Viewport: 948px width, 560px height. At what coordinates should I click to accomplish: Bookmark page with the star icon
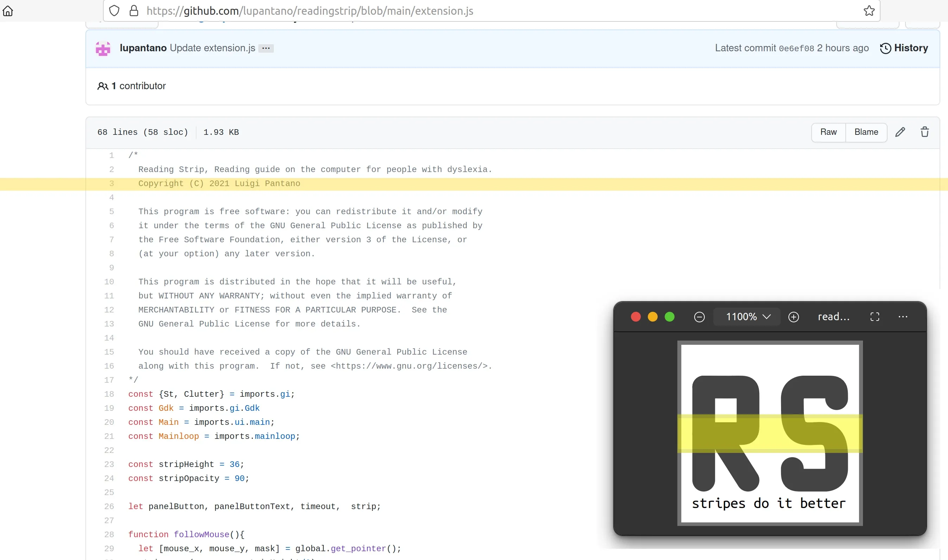click(869, 11)
